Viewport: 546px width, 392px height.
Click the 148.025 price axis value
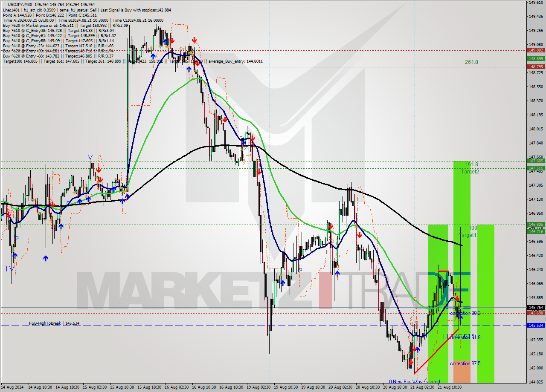point(535,129)
